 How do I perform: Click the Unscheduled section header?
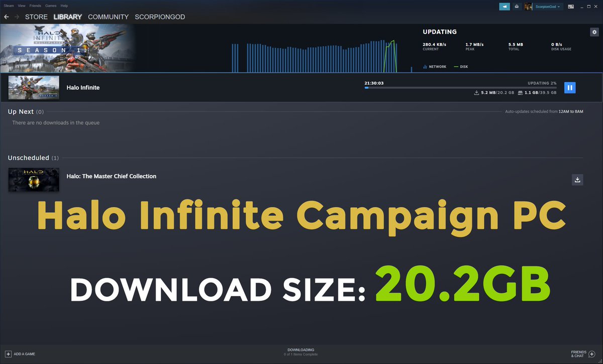(33, 158)
